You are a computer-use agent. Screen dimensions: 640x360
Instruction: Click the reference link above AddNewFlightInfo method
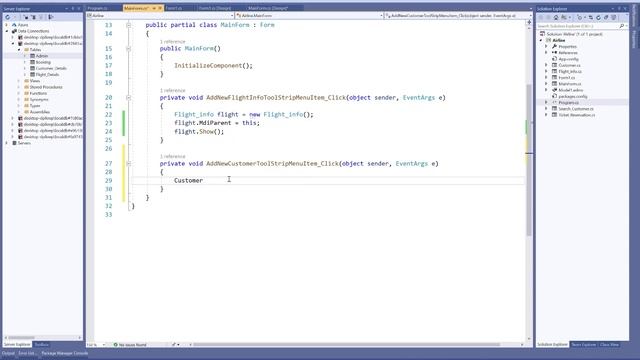pyautogui.click(x=172, y=90)
